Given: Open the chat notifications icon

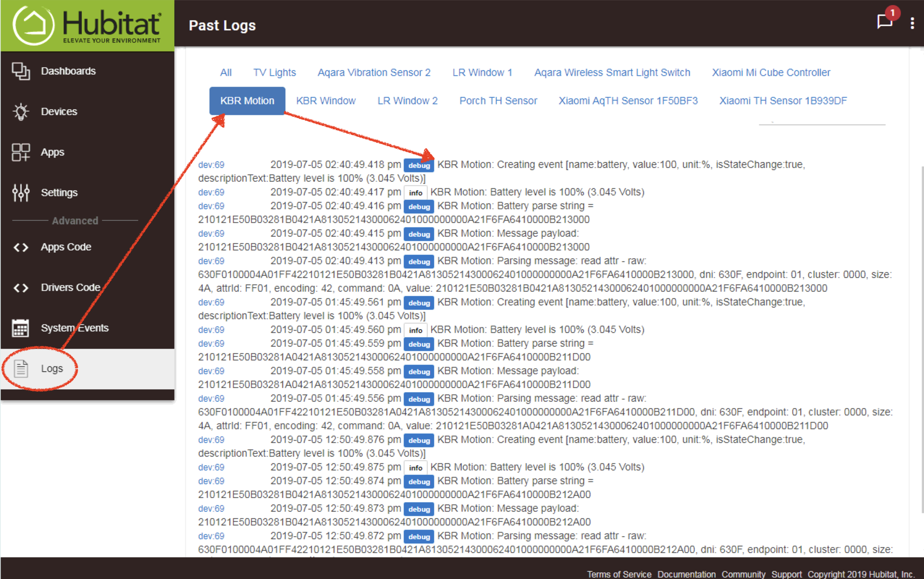Looking at the screenshot, I should click(885, 21).
